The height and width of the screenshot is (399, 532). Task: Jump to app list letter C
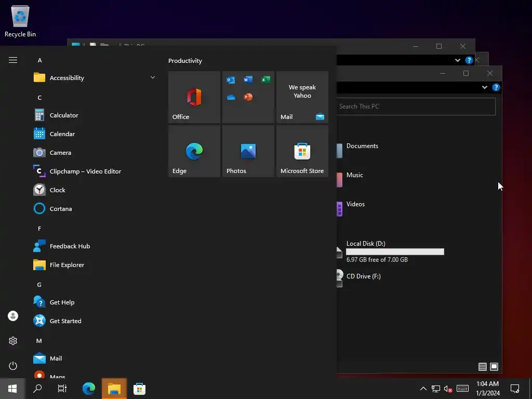point(39,98)
